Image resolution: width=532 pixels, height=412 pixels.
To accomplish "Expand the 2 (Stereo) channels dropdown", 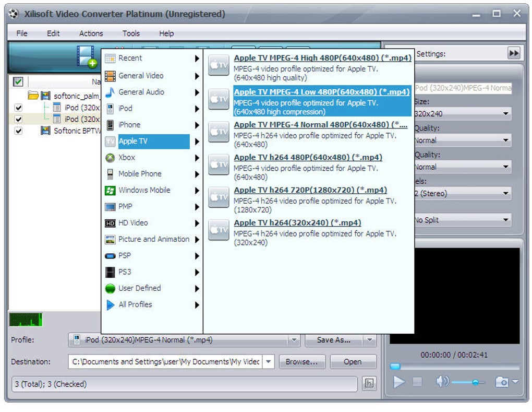I will [x=505, y=194].
